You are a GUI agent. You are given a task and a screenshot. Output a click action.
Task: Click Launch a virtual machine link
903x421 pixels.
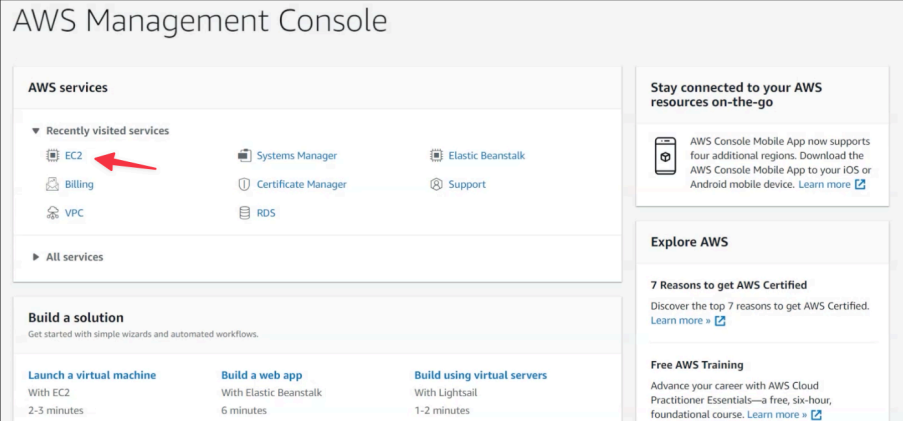92,375
